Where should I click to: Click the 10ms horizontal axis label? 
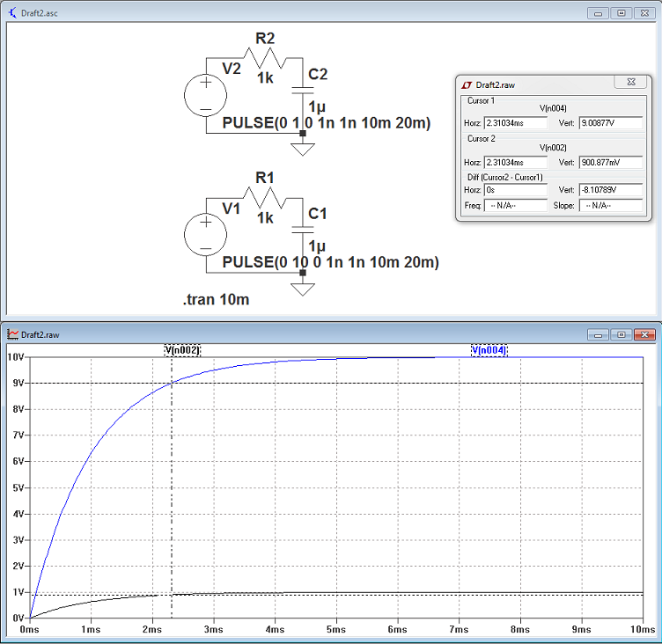[643, 629]
